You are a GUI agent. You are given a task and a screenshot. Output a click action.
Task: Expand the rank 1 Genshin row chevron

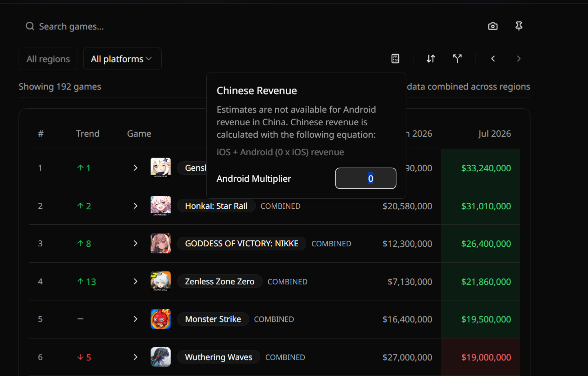point(136,168)
